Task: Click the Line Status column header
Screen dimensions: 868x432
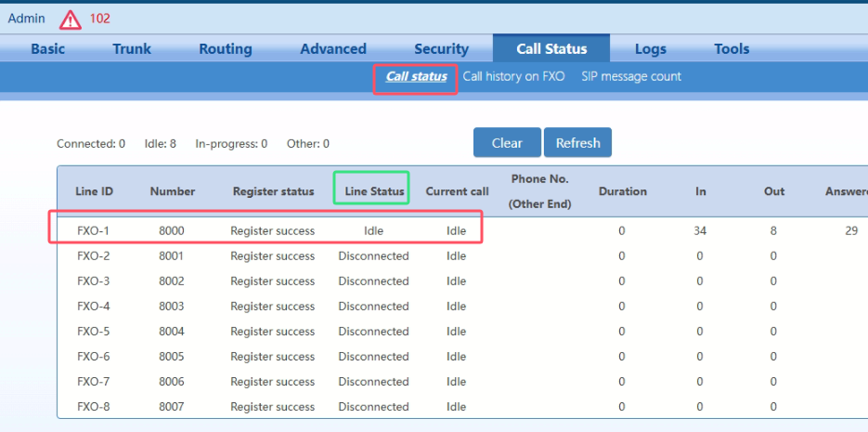Action: point(375,191)
